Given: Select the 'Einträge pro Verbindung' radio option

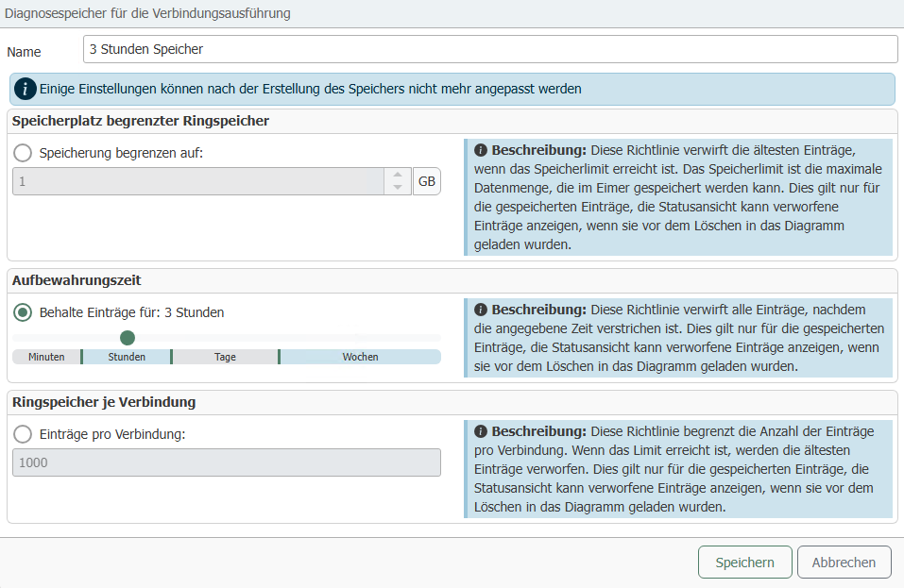Looking at the screenshot, I should pos(23,433).
